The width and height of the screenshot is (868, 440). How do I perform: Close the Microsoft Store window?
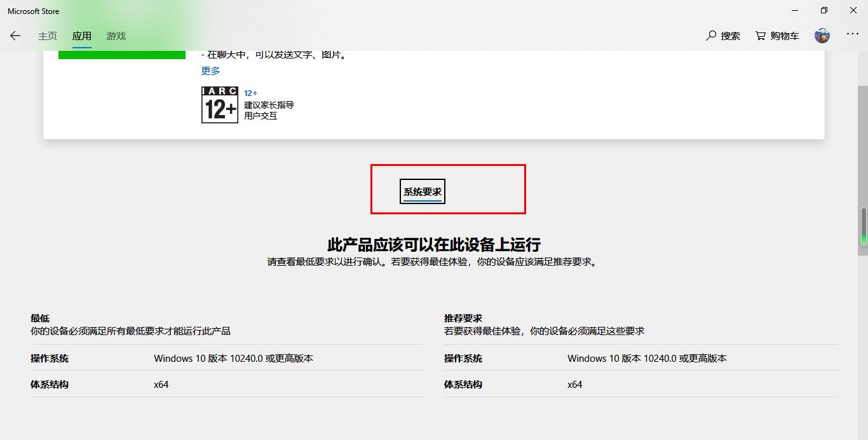coord(853,10)
